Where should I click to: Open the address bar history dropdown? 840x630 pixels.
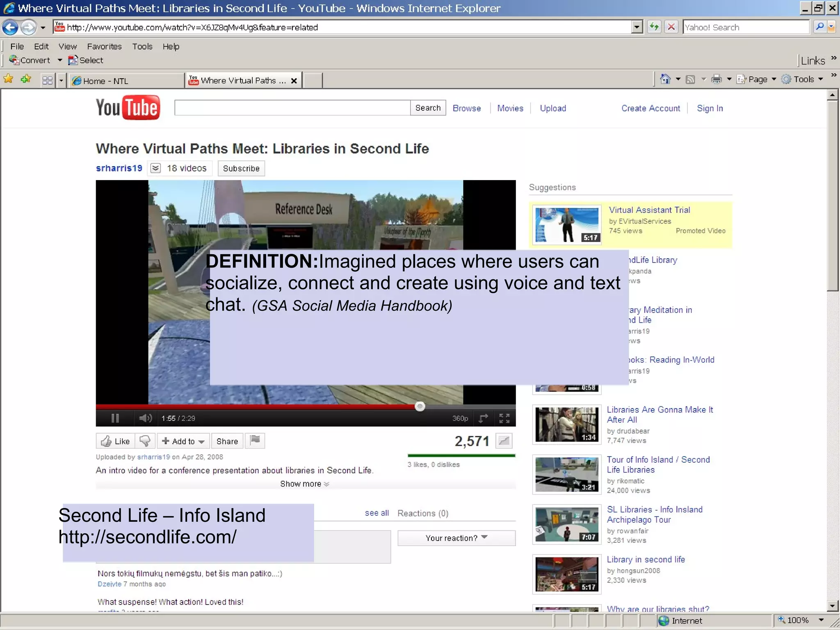(637, 27)
